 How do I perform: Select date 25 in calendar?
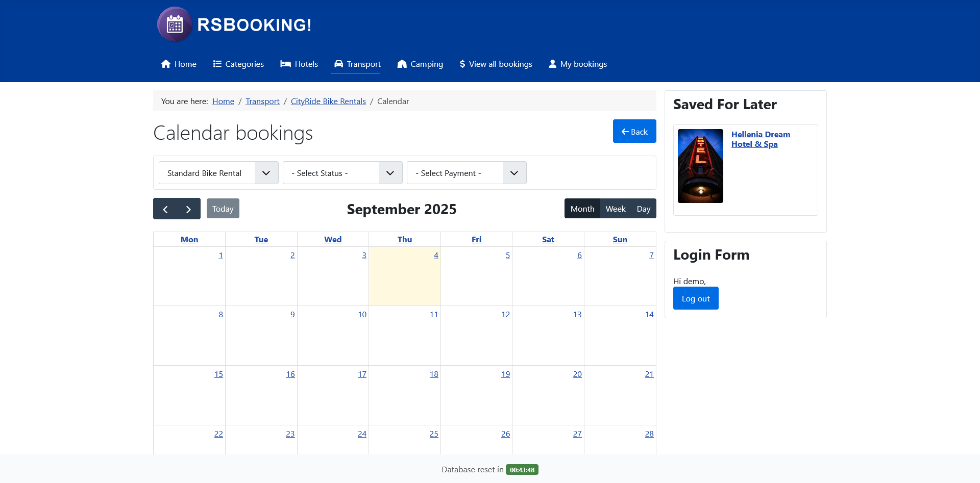tap(434, 434)
